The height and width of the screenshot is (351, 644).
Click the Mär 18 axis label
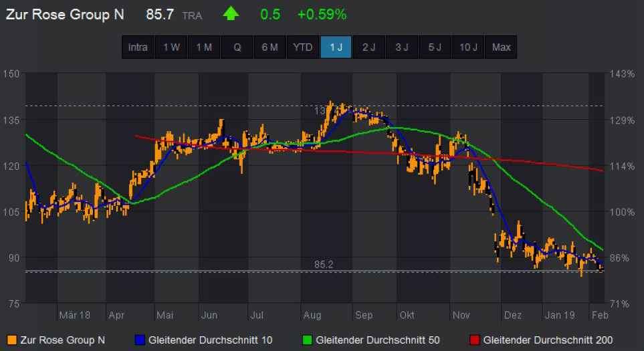pos(74,316)
